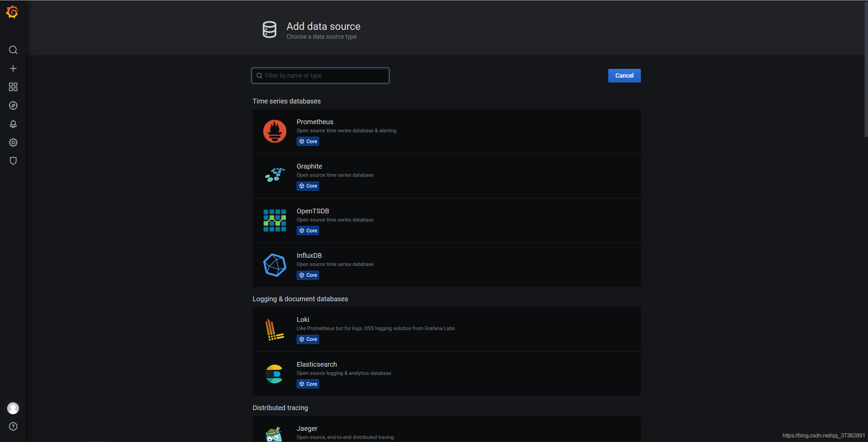Click the magnifier icon in filter box

point(259,76)
